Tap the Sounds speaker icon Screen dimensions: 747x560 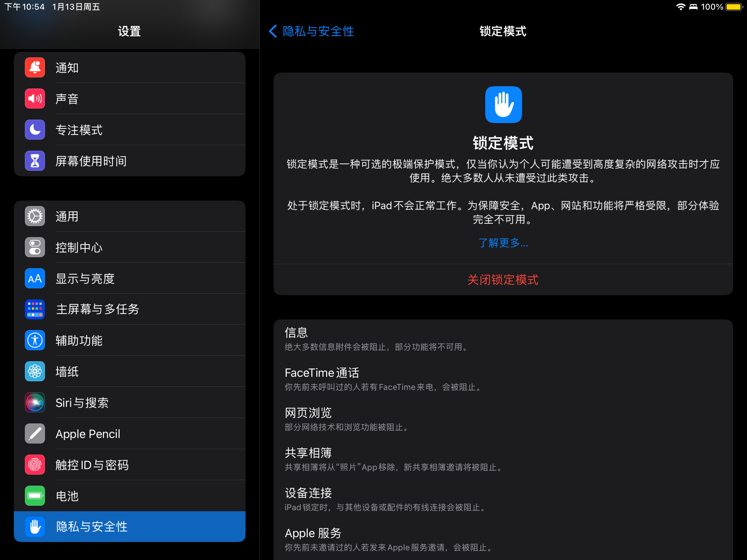point(35,99)
